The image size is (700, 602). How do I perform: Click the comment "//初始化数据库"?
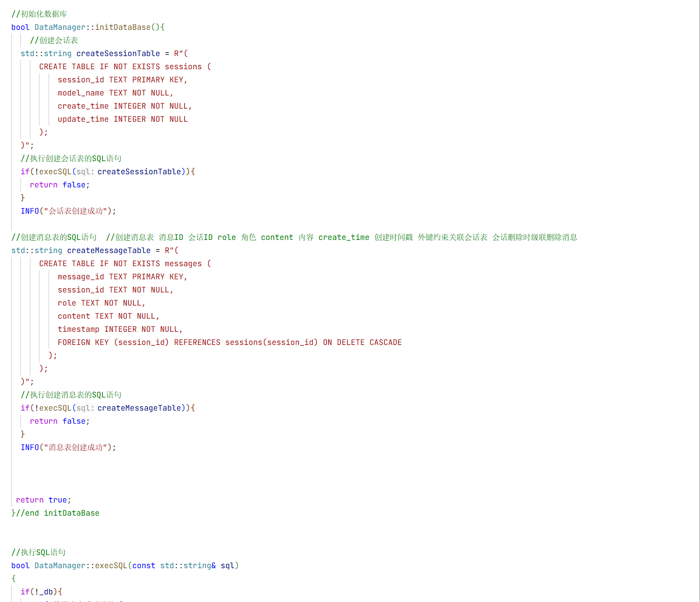click(x=39, y=14)
